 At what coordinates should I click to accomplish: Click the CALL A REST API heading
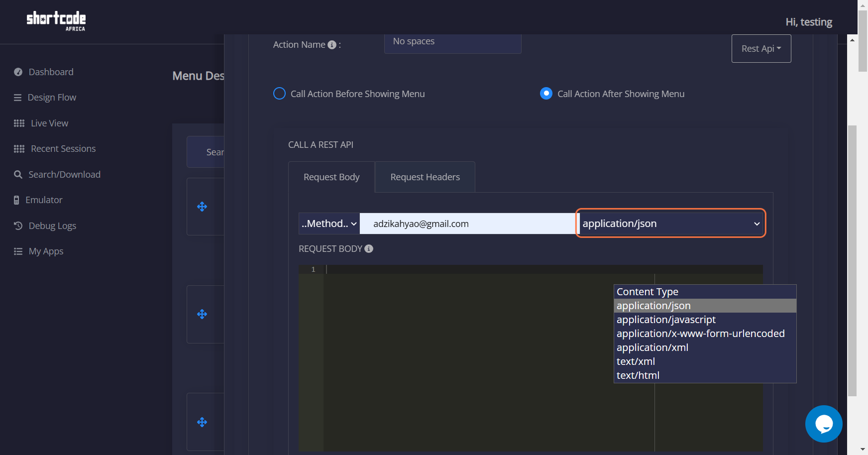click(321, 145)
